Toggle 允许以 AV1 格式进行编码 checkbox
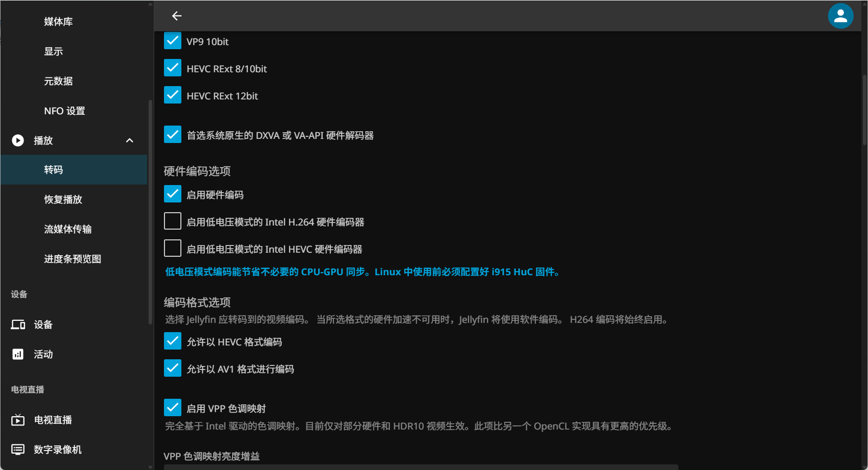The height and width of the screenshot is (470, 868). pos(173,369)
